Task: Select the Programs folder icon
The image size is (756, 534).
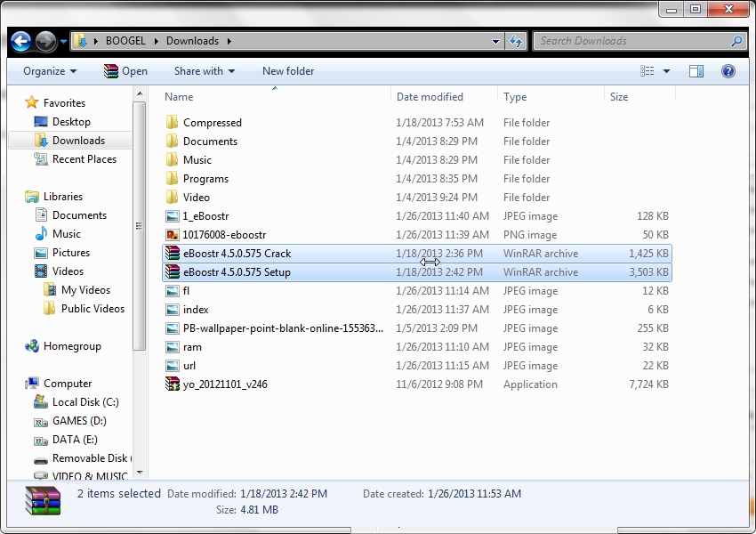Action: click(x=173, y=179)
